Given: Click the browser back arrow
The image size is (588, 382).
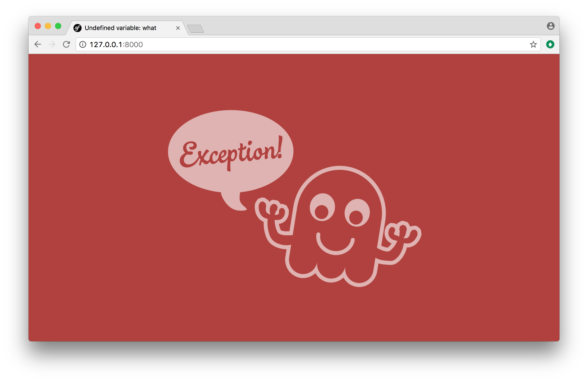Looking at the screenshot, I should click(38, 44).
